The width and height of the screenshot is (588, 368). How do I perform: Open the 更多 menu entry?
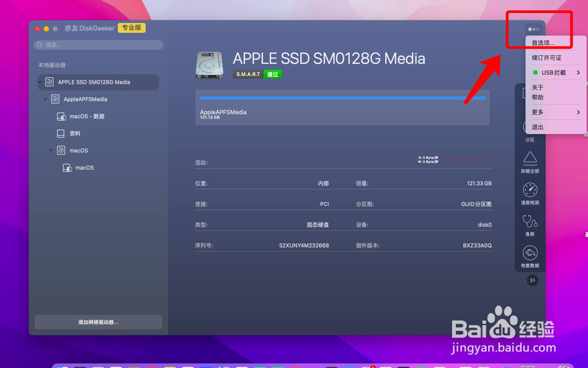pyautogui.click(x=556, y=112)
